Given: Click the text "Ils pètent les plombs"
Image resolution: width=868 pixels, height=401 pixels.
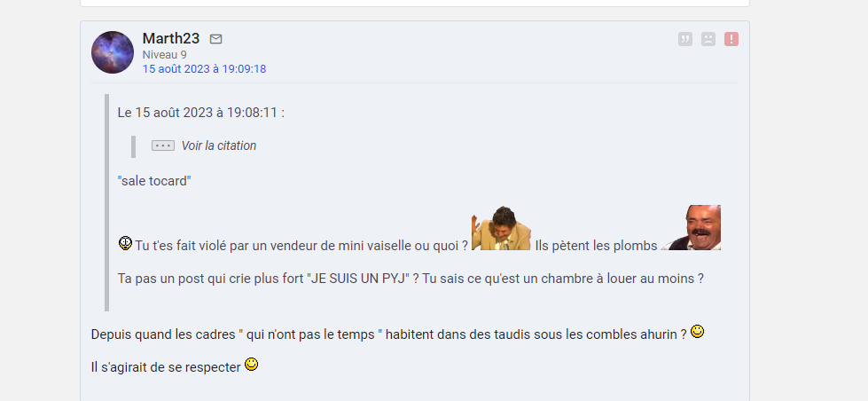Looking at the screenshot, I should click(596, 246).
